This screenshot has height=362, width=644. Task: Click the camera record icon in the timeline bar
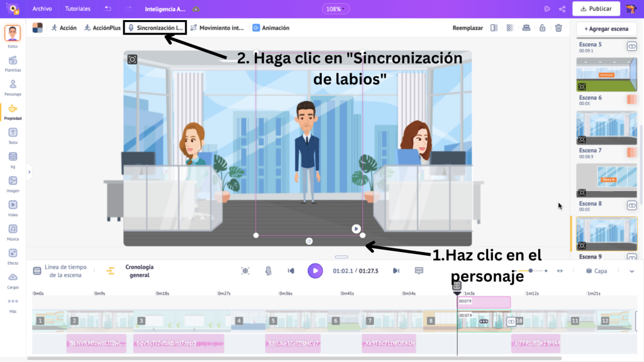click(x=245, y=271)
